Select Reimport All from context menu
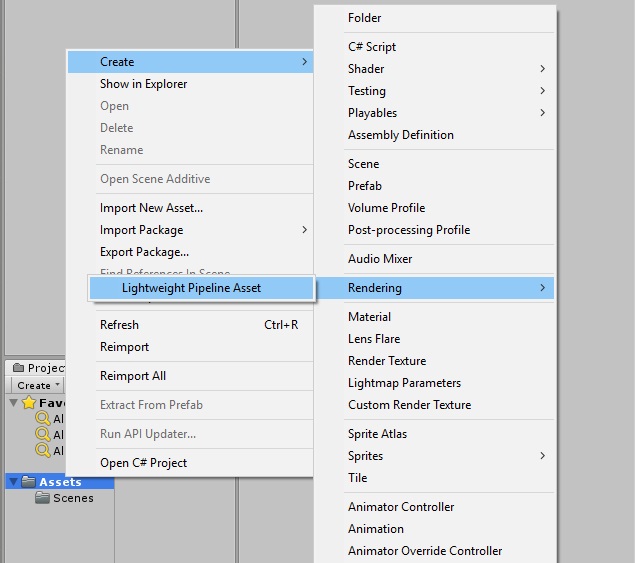Viewport: 635px width, 563px height. 133,376
